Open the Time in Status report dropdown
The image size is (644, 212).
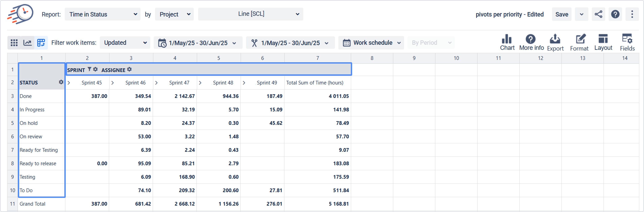tap(102, 14)
